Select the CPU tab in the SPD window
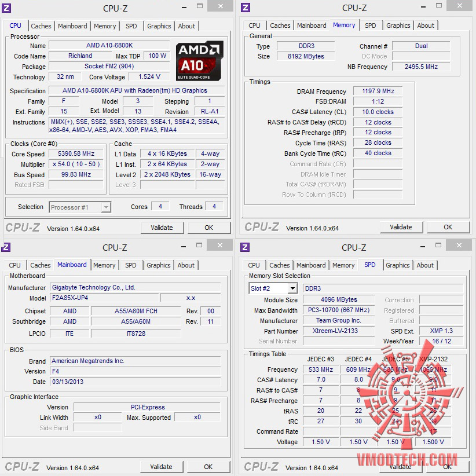 tap(254, 265)
